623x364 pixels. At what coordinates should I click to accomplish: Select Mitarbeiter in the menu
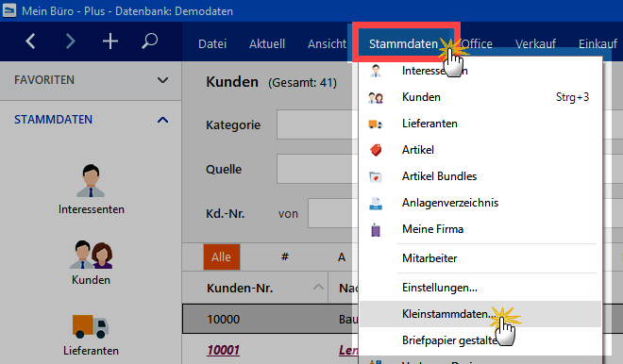point(480,258)
